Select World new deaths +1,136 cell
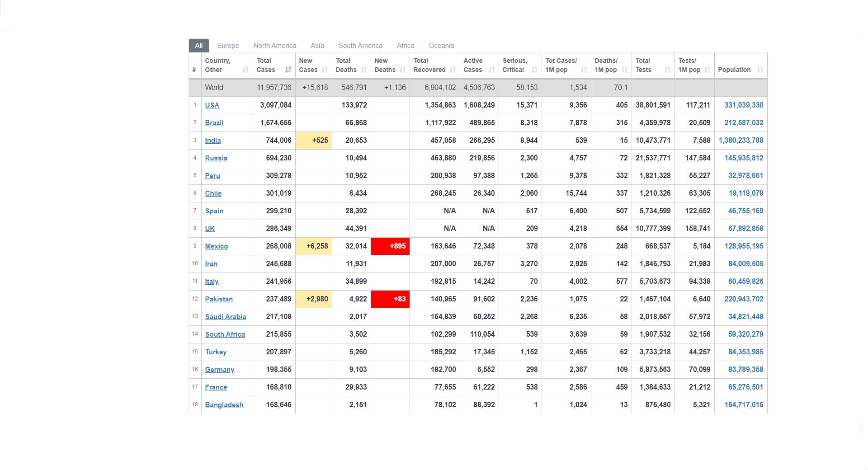The image size is (868, 470). click(x=395, y=88)
